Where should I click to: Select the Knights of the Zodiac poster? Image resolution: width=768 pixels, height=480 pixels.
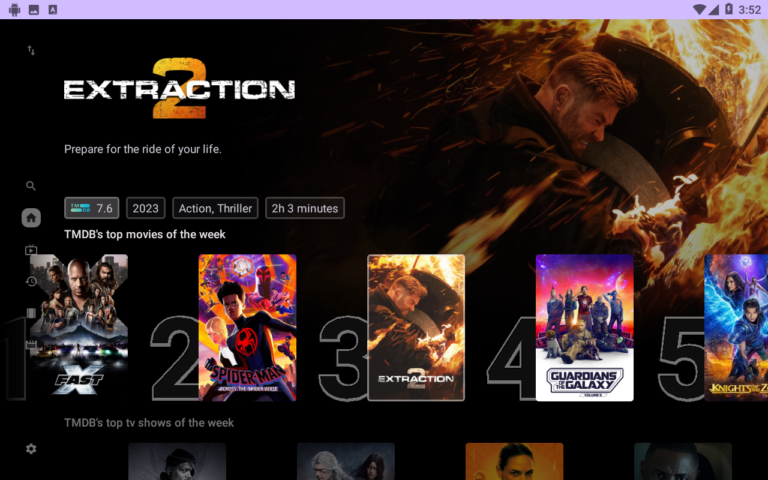[x=736, y=327]
